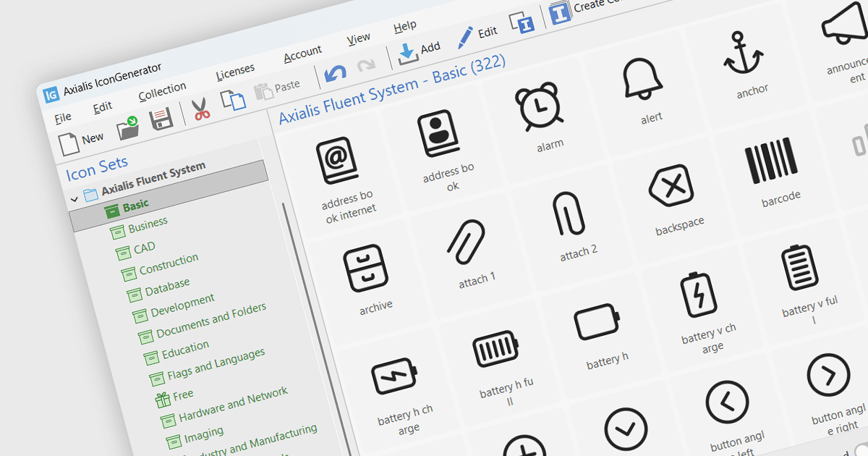The width and height of the screenshot is (868, 456).
Task: Select the Education icon set
Action: point(185,350)
